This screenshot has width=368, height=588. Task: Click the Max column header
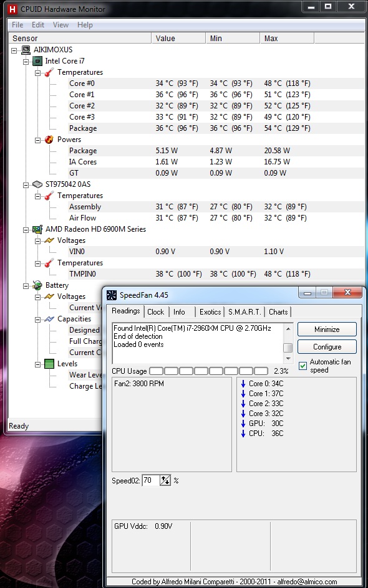(287, 38)
